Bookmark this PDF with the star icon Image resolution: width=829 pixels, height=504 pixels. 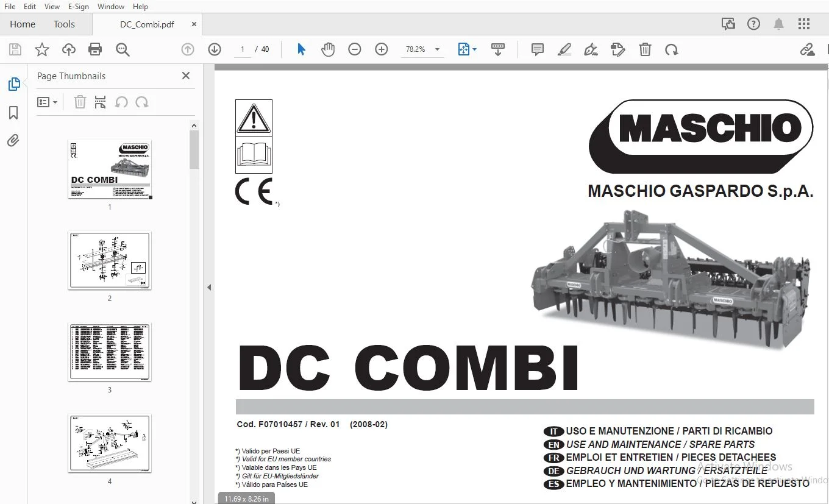point(42,49)
